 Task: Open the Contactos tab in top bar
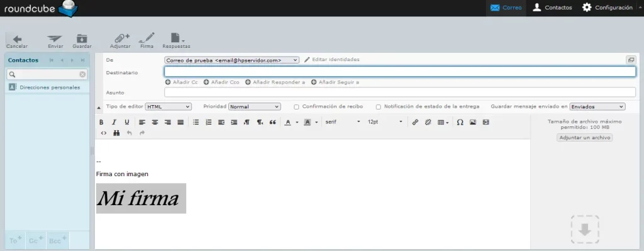[x=552, y=8]
